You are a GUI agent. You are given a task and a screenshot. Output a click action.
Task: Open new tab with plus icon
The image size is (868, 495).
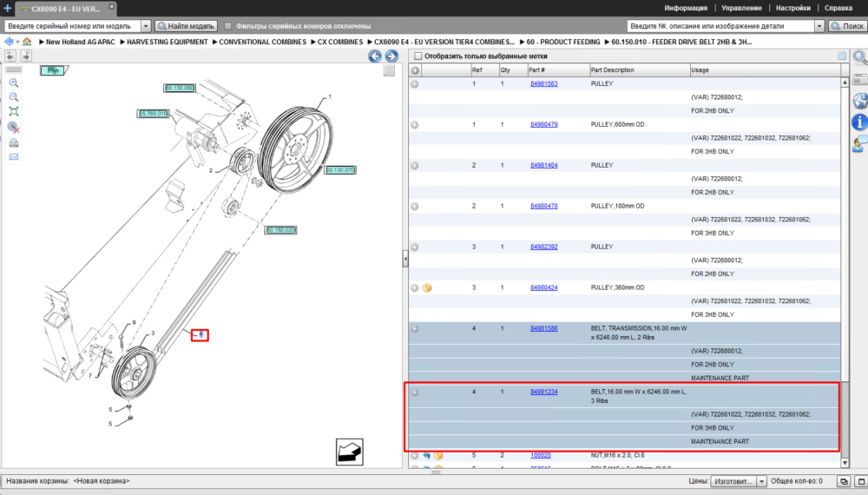coord(7,9)
